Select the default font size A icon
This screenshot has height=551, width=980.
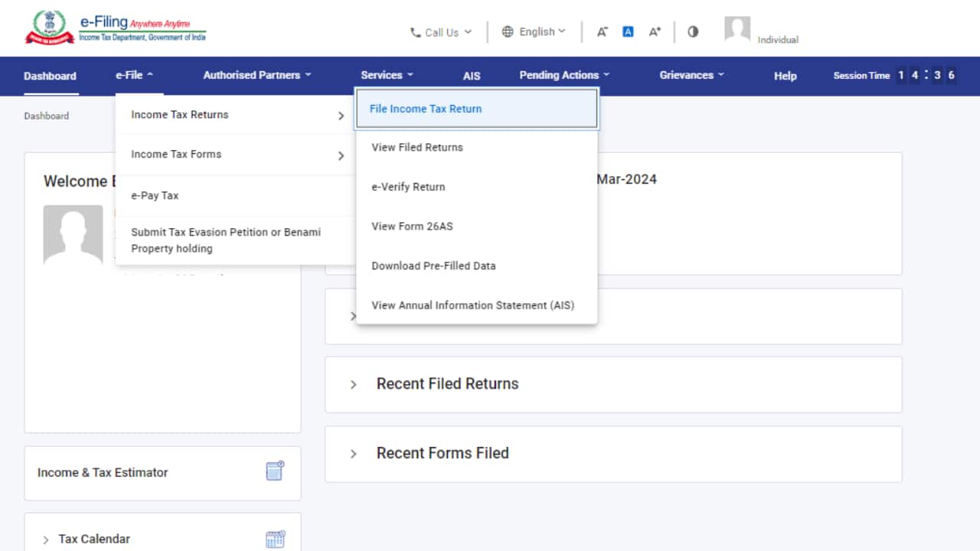[628, 32]
